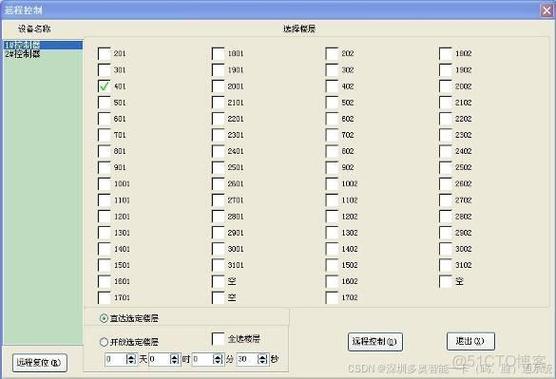Check the 空 checkbox under 3102
556x379 pixels.
point(446,282)
